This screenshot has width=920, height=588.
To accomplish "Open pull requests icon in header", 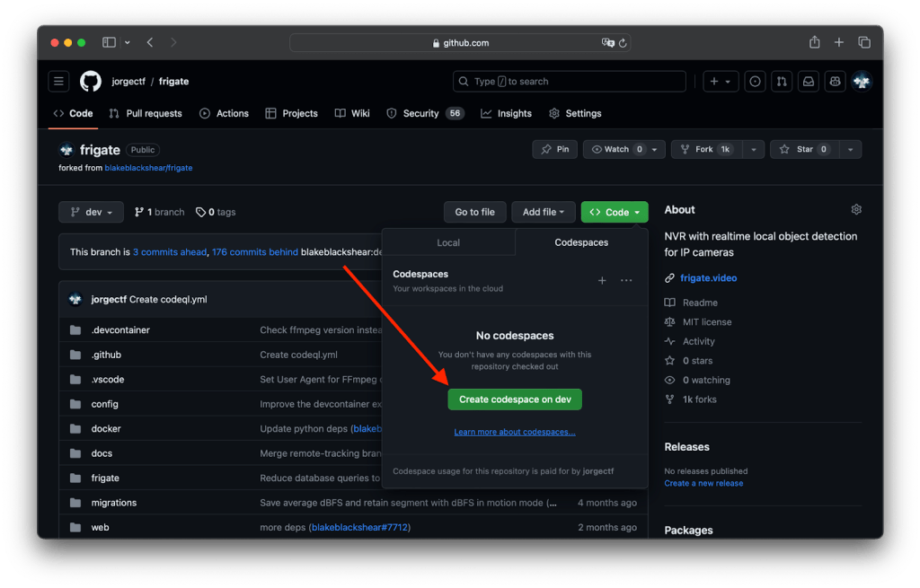I will tap(782, 82).
